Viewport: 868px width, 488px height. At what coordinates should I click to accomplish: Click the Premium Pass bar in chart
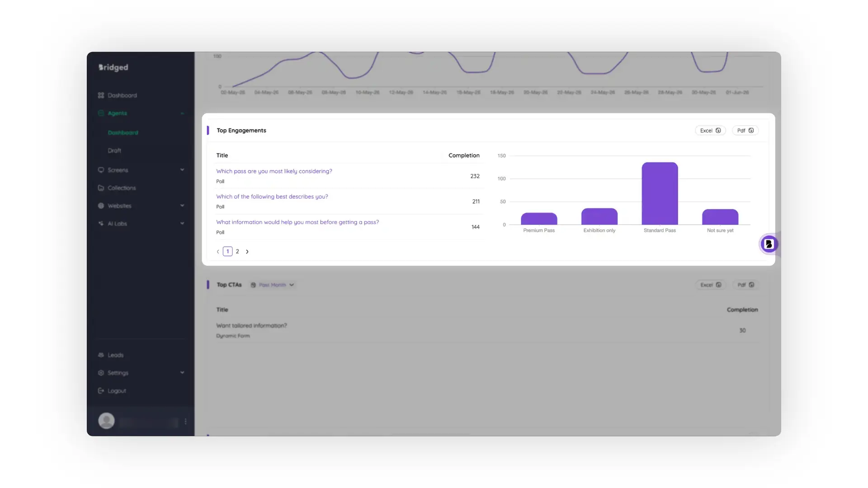tap(539, 219)
